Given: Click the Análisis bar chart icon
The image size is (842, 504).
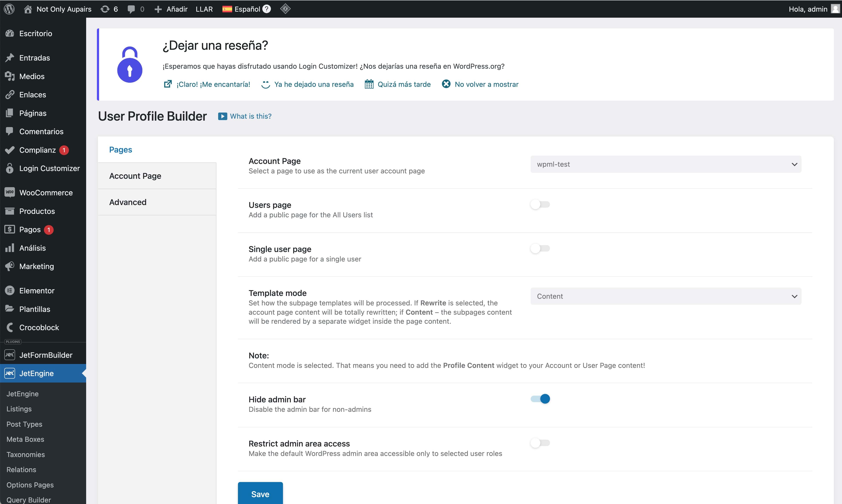Looking at the screenshot, I should coord(10,248).
